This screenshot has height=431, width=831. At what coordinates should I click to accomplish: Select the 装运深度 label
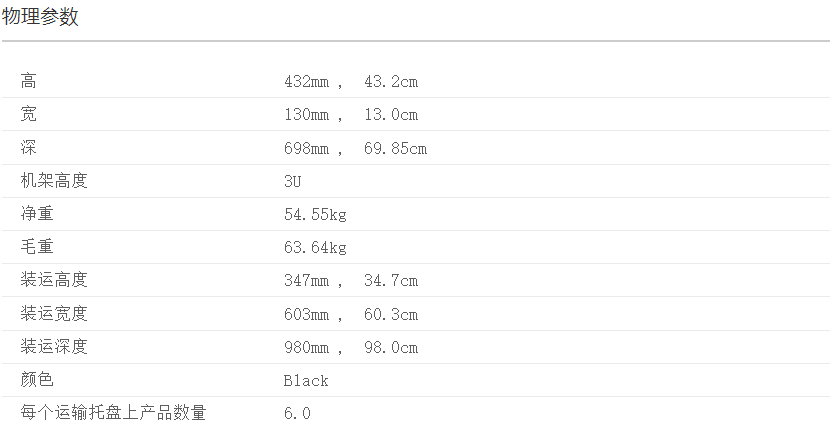(54, 347)
